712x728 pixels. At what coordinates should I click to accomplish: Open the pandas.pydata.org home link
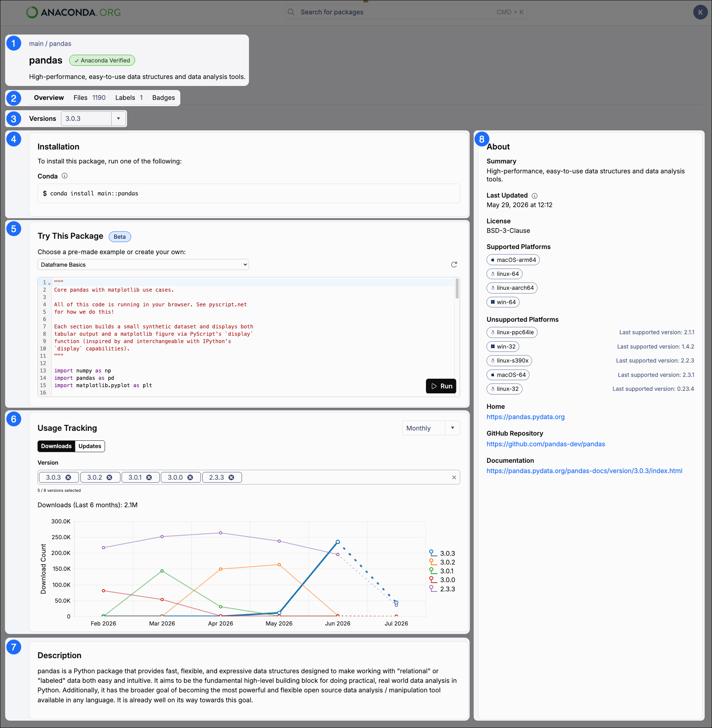pyautogui.click(x=525, y=417)
